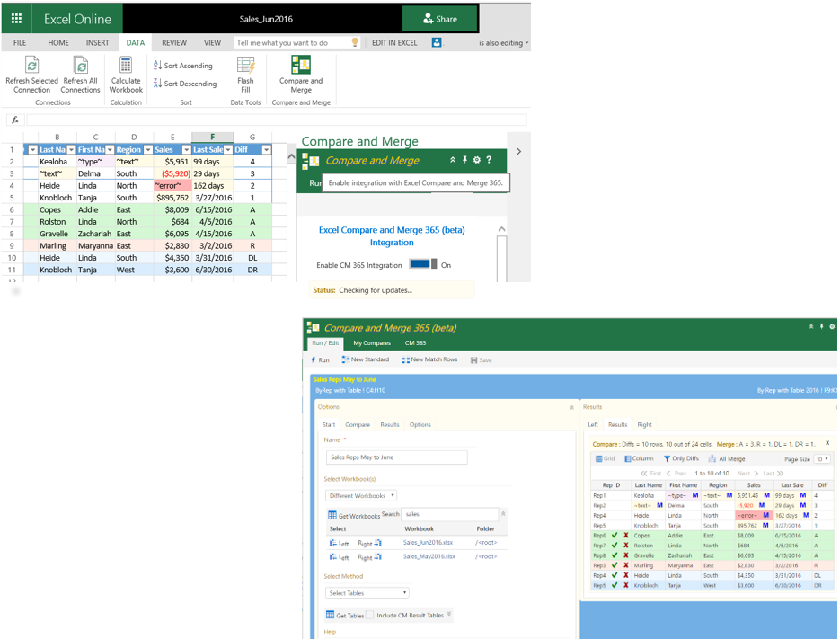Screen dimensions: 840x639
Task: Apply Flash Fill
Action: (245, 75)
